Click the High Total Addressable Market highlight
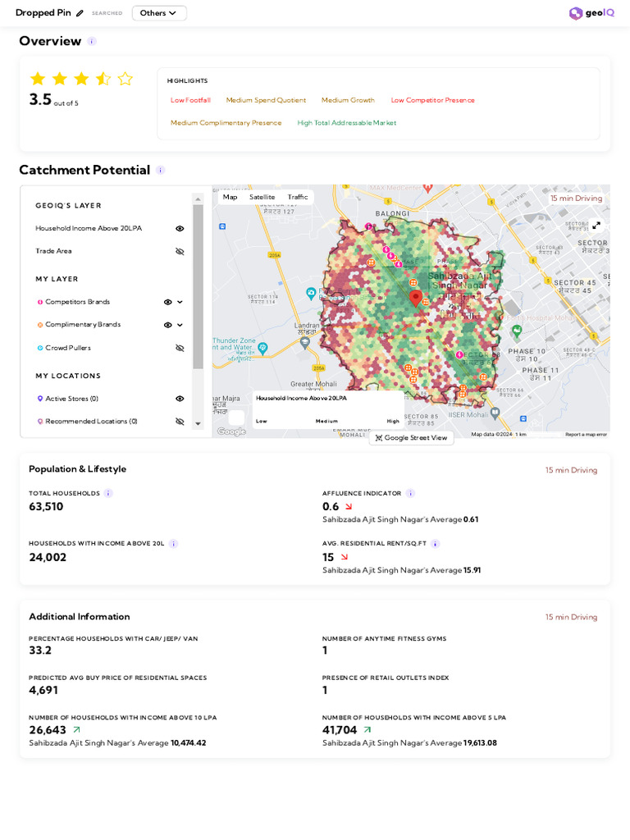This screenshot has height=840, width=630. (347, 123)
